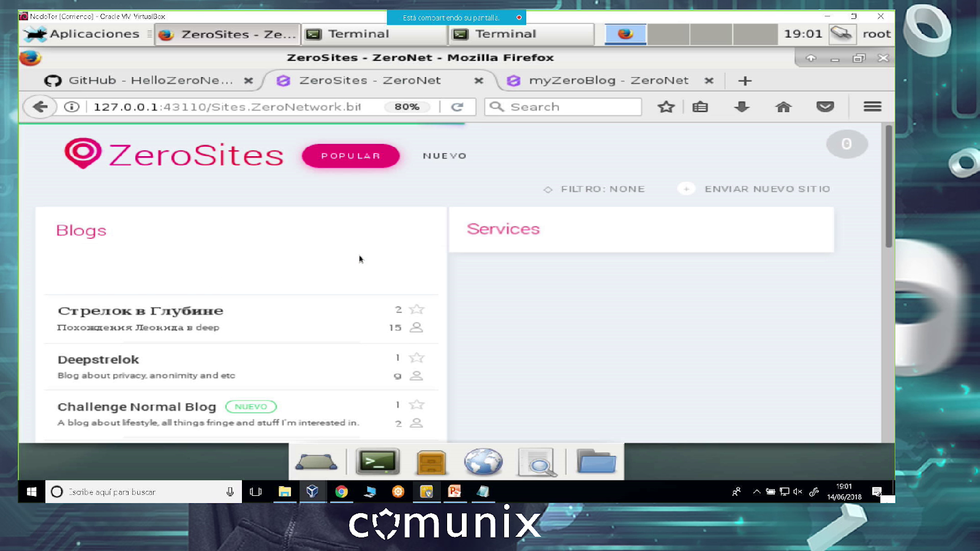Open the folder icon in dock
980x551 pixels.
(x=596, y=462)
